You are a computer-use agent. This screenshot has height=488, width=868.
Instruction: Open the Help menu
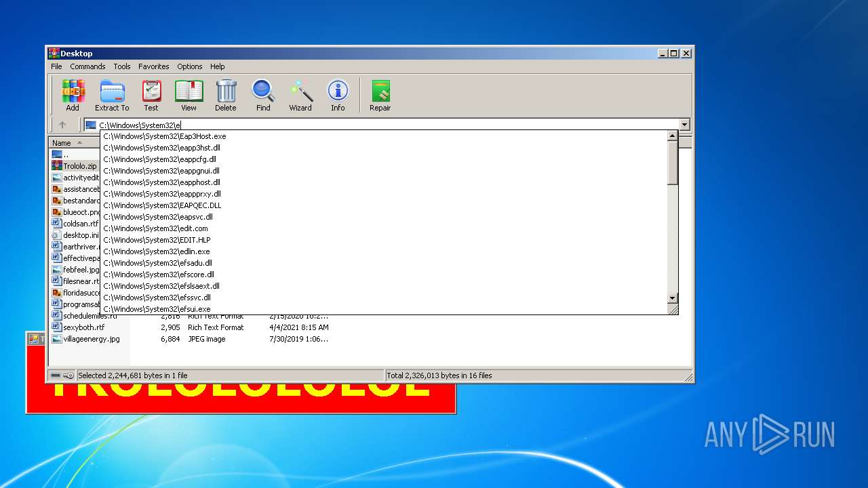217,66
